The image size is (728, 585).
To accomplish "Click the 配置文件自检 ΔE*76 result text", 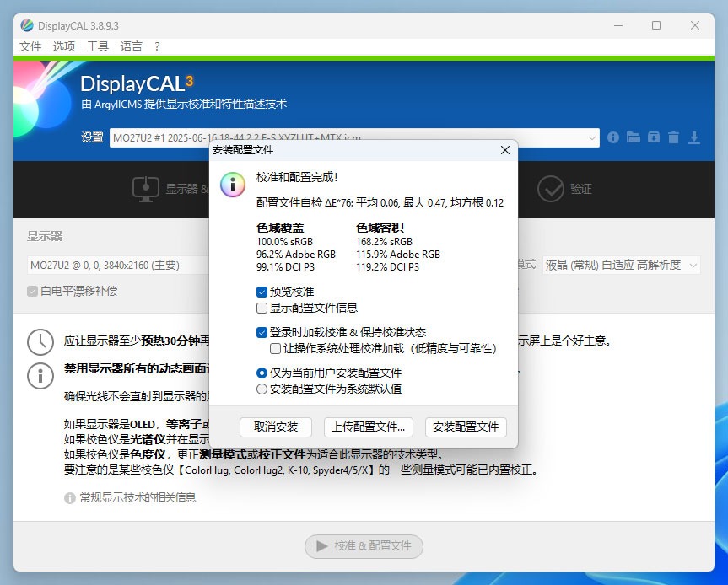I will tap(380, 203).
